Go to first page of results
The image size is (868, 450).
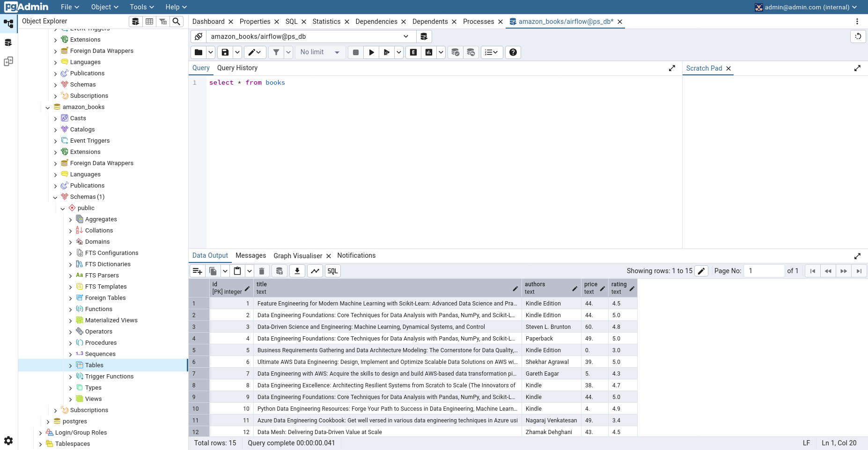pyautogui.click(x=813, y=271)
